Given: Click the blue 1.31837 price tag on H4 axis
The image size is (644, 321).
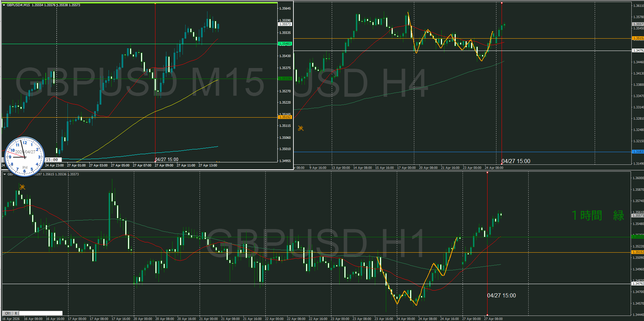Looking at the screenshot, I should point(637,152).
